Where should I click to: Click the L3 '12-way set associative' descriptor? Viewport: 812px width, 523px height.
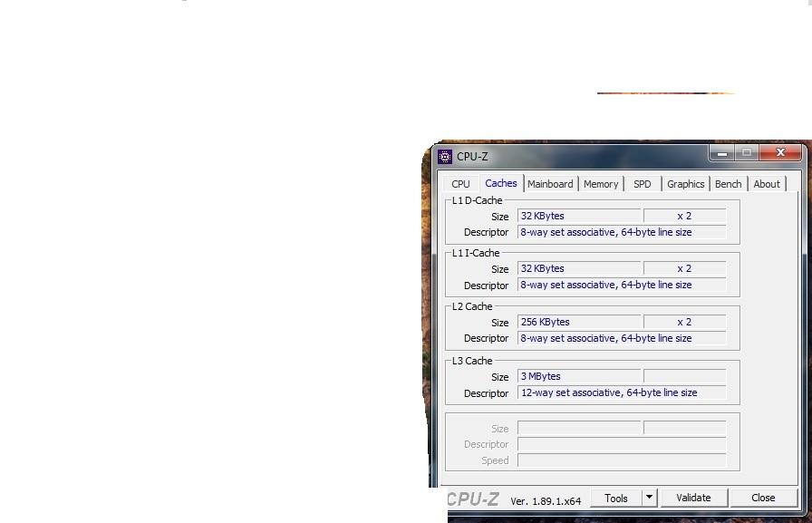[622, 392]
